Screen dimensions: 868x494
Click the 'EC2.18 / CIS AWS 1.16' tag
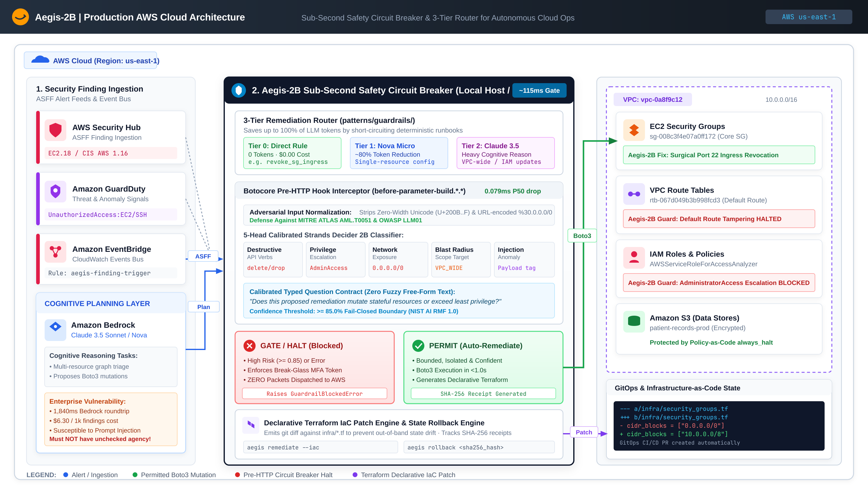[111, 153]
